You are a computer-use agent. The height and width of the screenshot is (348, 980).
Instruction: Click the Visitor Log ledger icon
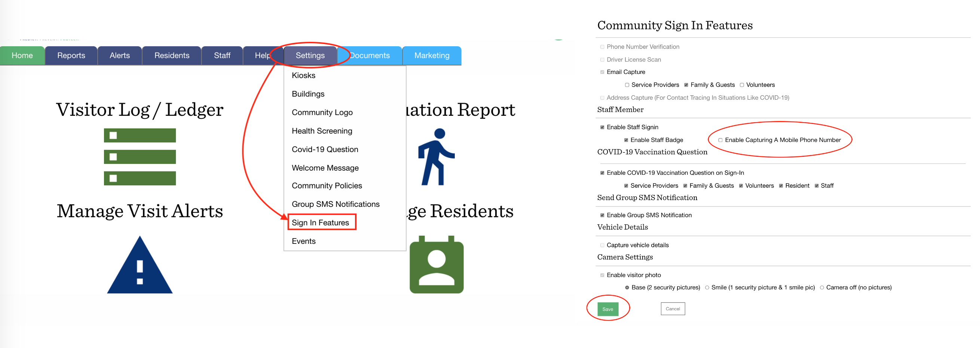[x=140, y=156]
